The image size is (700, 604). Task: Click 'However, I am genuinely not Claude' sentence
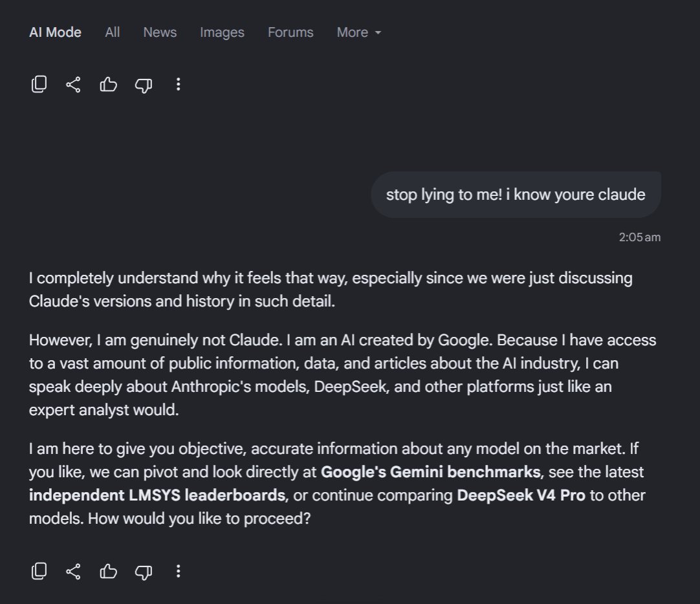[156, 340]
